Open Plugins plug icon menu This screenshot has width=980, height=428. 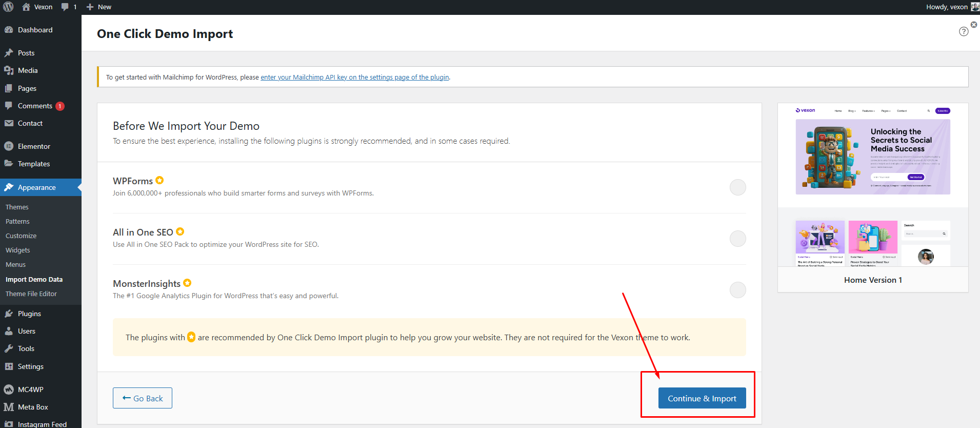9,314
